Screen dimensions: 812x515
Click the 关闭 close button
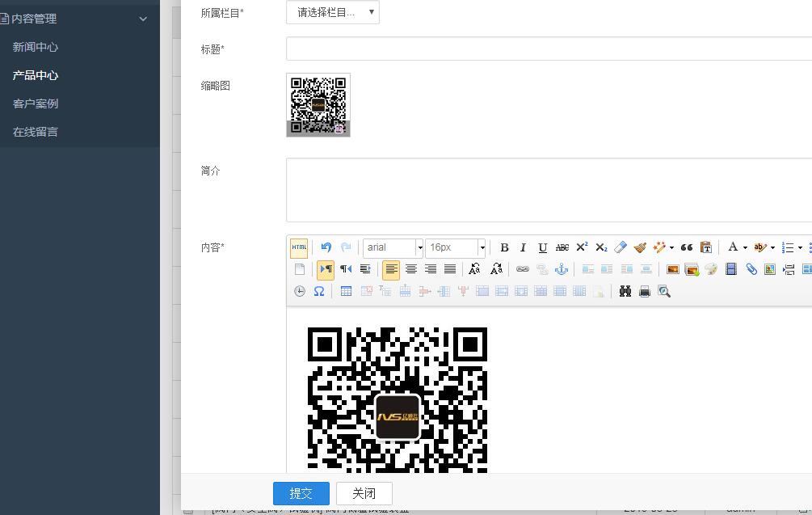(364, 493)
